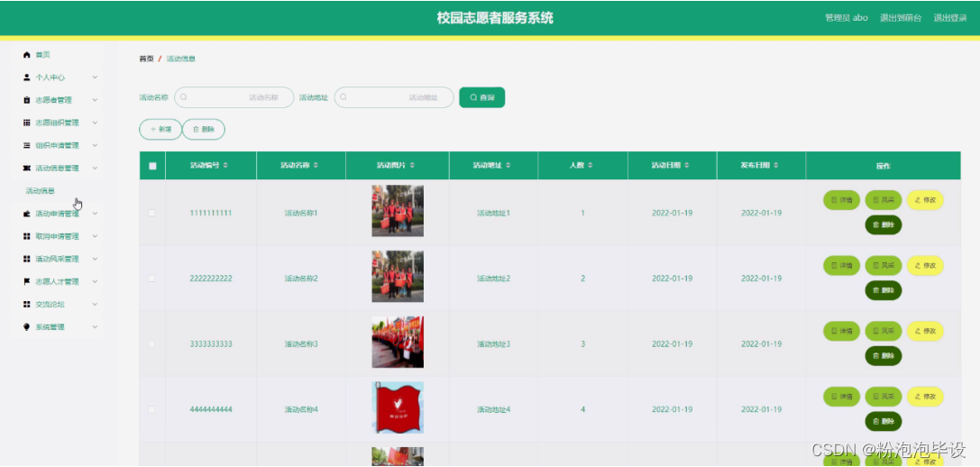Click the 删除 button above the table

tap(204, 130)
